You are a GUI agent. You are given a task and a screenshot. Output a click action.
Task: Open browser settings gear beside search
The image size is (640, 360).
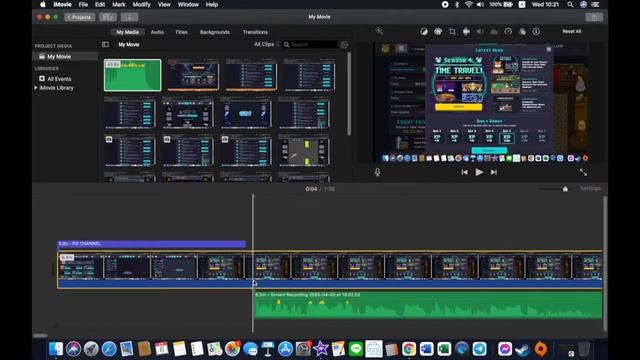coord(344,44)
